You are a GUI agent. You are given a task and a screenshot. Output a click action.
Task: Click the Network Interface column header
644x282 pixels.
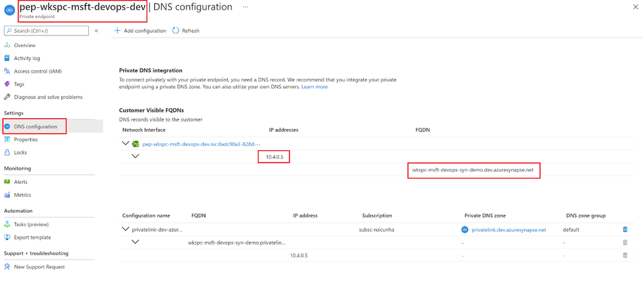click(144, 130)
